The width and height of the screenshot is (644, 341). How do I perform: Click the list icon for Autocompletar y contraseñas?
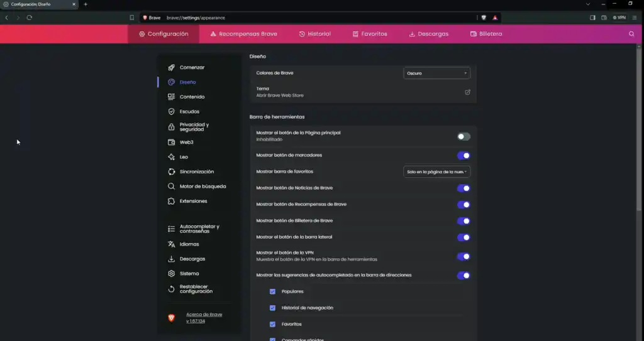(171, 229)
